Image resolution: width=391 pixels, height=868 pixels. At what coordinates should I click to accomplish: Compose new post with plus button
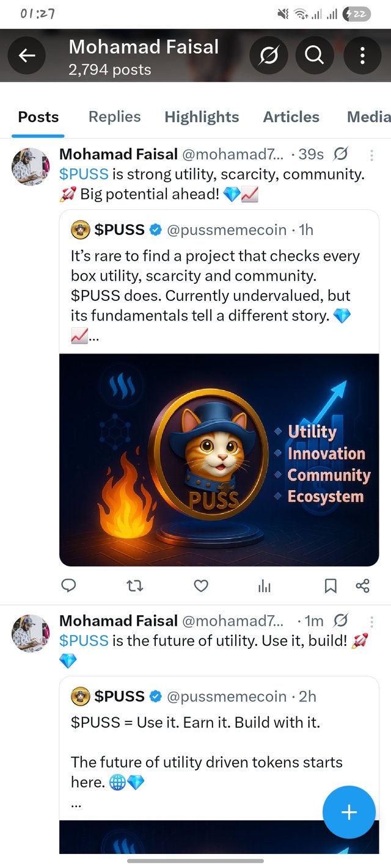(349, 812)
